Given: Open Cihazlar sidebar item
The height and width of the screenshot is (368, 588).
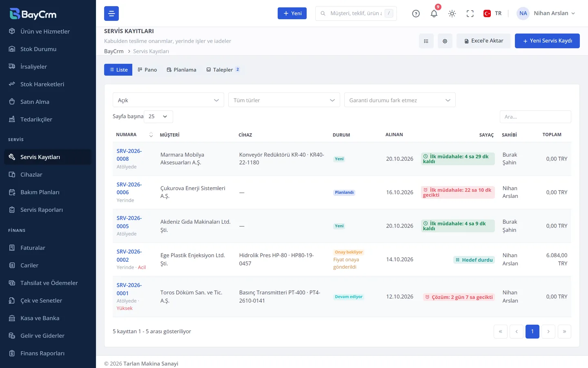Looking at the screenshot, I should coord(48,175).
